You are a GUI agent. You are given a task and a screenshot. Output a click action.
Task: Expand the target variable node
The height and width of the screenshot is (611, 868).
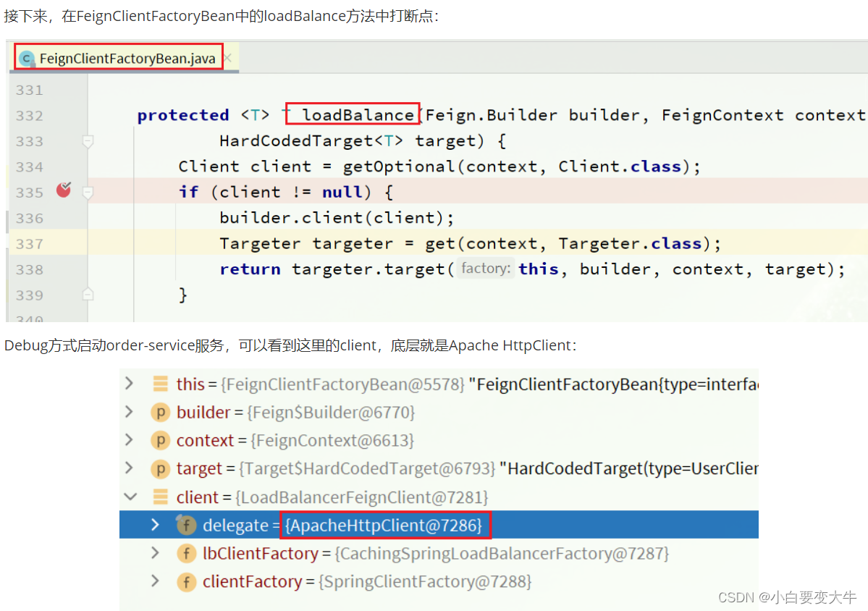tap(129, 468)
